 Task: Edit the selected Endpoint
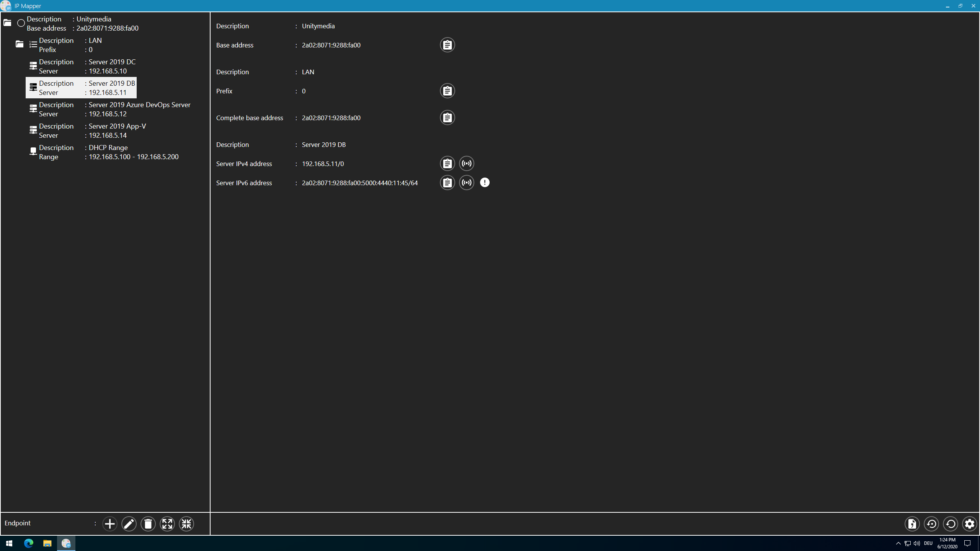point(129,523)
